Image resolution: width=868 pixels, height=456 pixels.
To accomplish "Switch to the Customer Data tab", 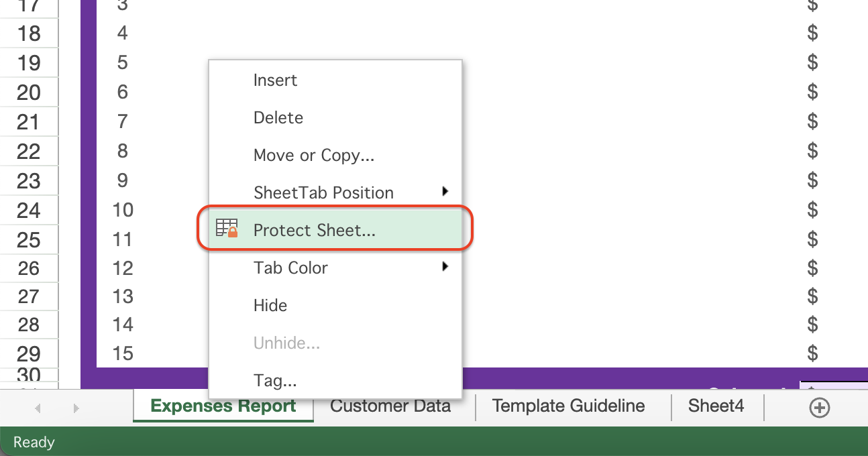I will (x=390, y=406).
